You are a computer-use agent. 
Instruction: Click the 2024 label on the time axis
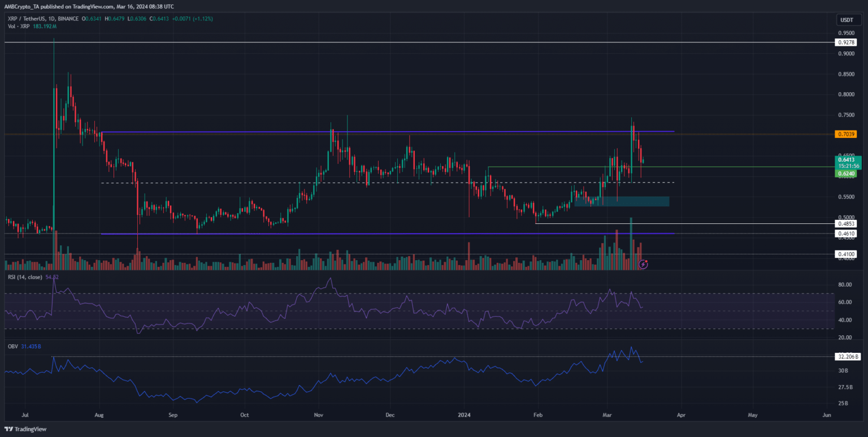point(467,415)
